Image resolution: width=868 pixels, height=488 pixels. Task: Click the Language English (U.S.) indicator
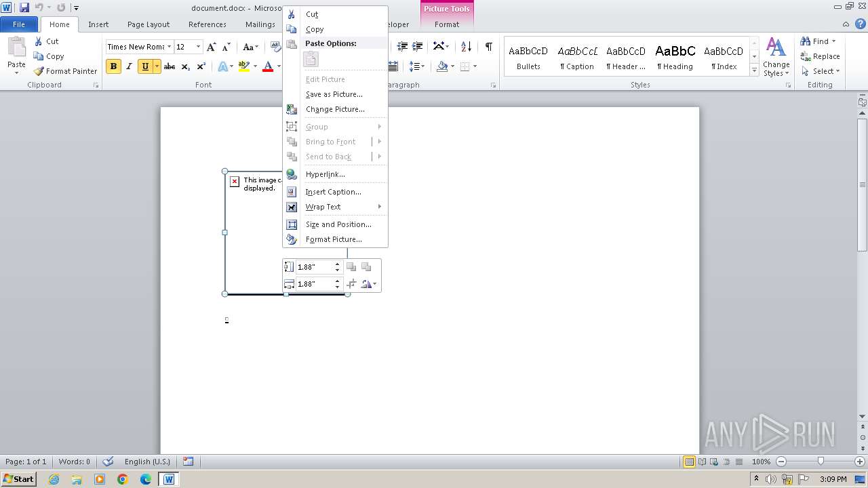[147, 462]
